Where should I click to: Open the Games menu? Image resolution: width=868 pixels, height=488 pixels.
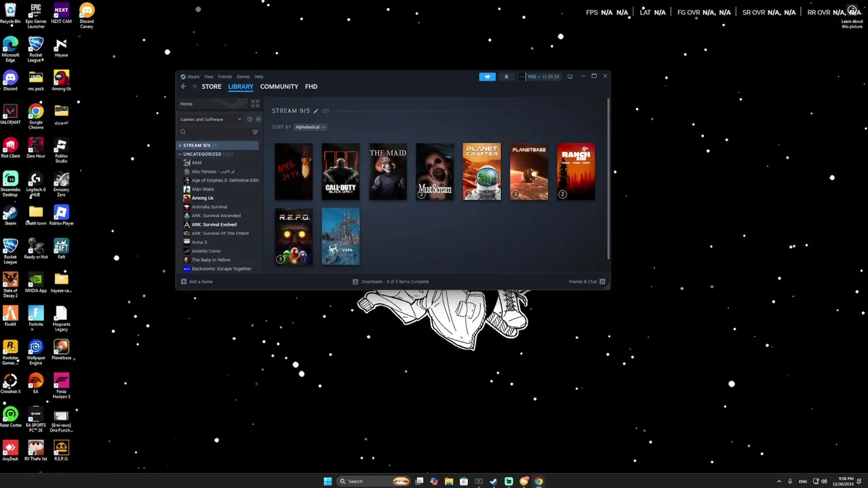(243, 77)
